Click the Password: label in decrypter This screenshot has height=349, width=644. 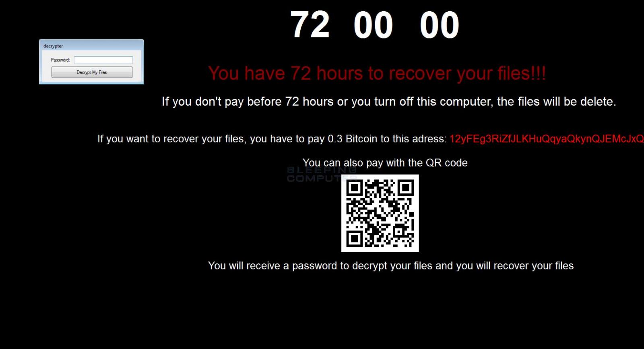(60, 60)
